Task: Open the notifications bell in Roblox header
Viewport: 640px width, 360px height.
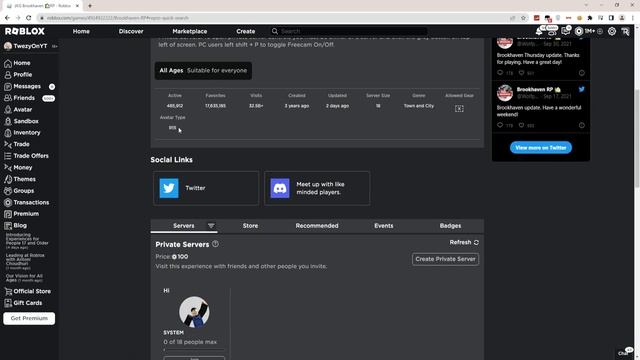Action: [539, 31]
